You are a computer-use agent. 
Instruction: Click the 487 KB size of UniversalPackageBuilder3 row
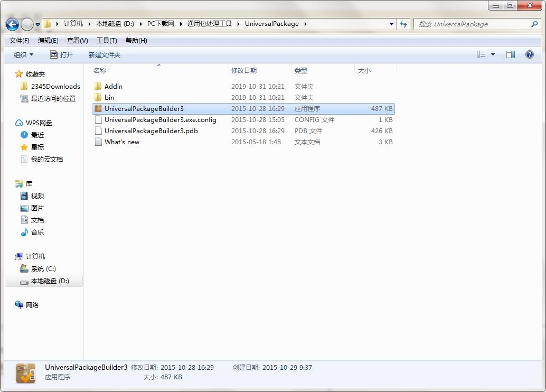pyautogui.click(x=382, y=108)
